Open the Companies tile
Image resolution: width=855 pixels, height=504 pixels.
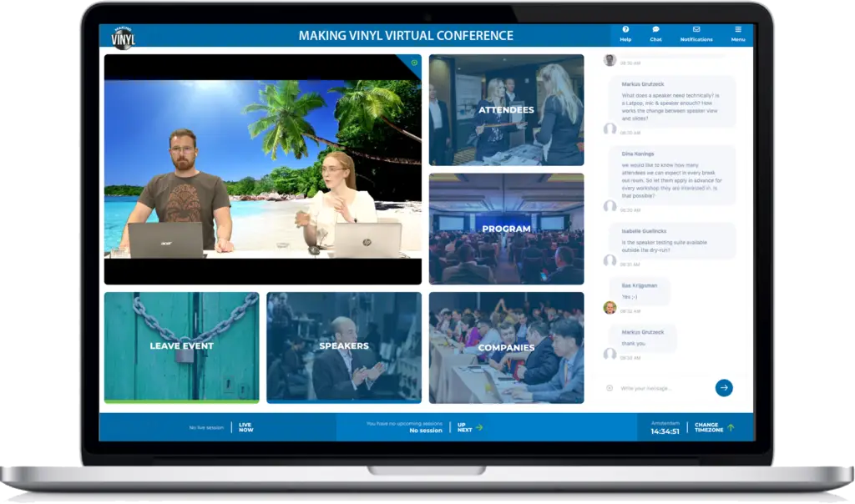pyautogui.click(x=506, y=348)
